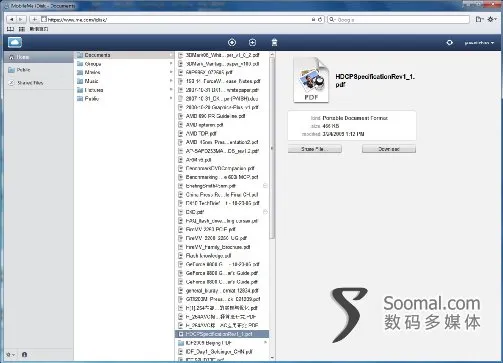Expand the Music folder arrow

171,81
